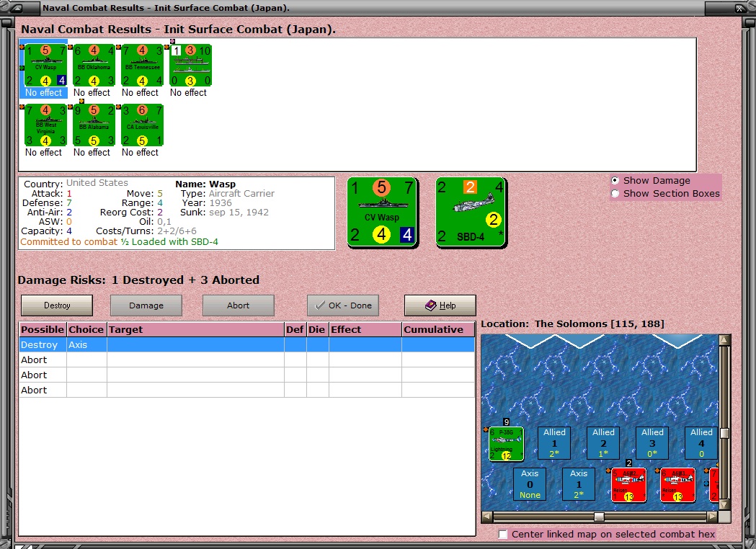Screen dimensions: 756x549
Task: Click the Name: Wasp text
Action: click(x=205, y=184)
